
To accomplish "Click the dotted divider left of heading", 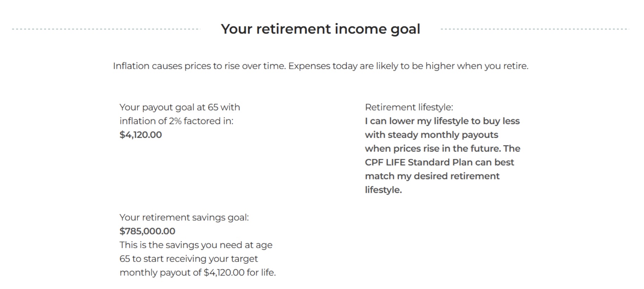I will (106, 29).
